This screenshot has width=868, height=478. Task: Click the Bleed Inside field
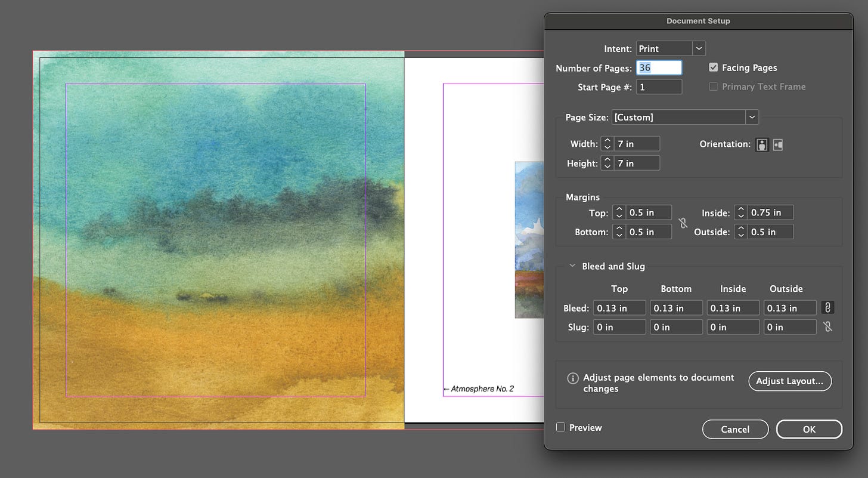733,308
